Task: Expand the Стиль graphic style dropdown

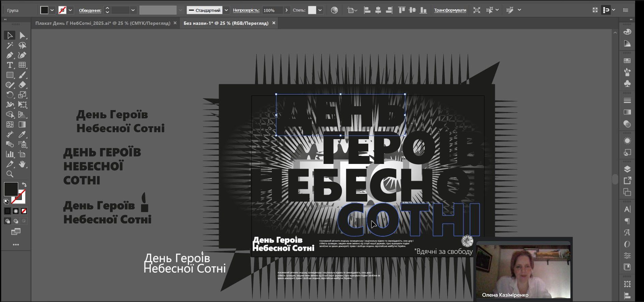Action: click(320, 10)
